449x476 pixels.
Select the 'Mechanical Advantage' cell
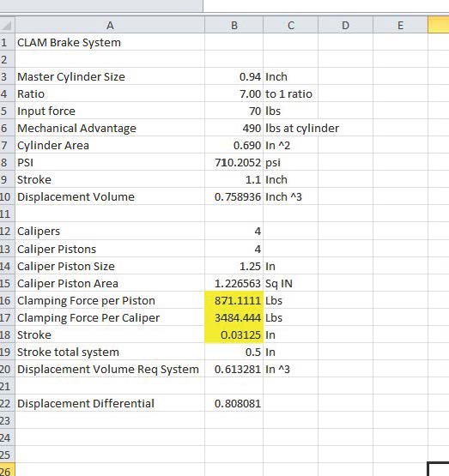110,128
